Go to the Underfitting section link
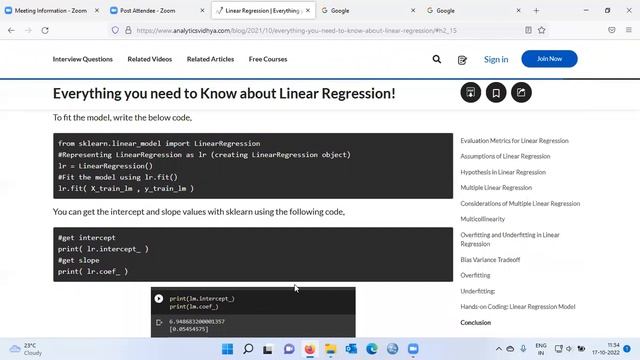This screenshot has width=640, height=360. coord(478,291)
